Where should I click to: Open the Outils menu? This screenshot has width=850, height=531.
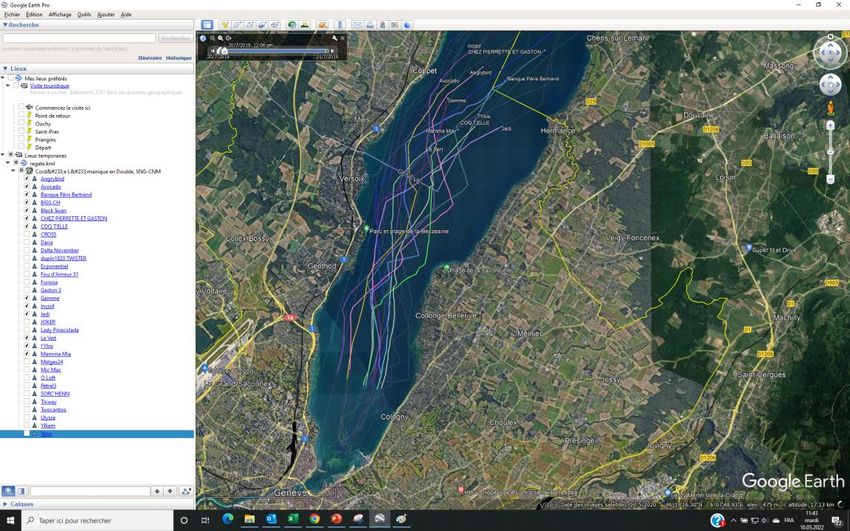tap(84, 15)
